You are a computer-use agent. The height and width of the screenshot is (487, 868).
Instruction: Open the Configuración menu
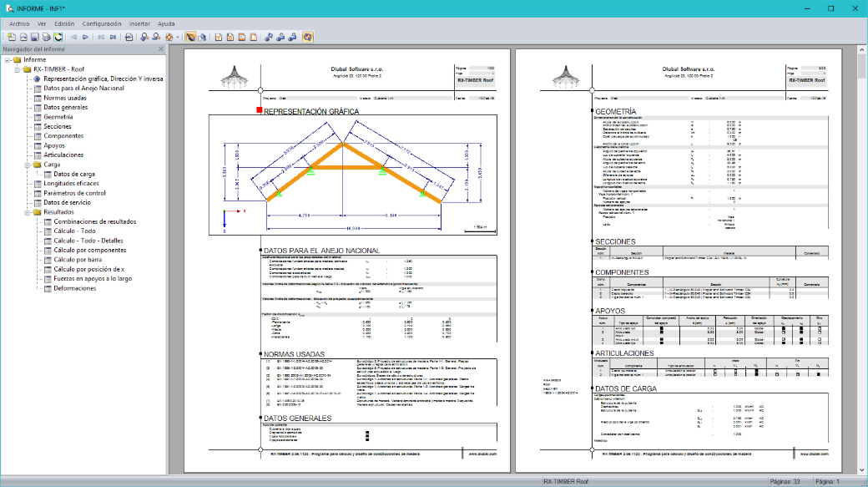[102, 24]
